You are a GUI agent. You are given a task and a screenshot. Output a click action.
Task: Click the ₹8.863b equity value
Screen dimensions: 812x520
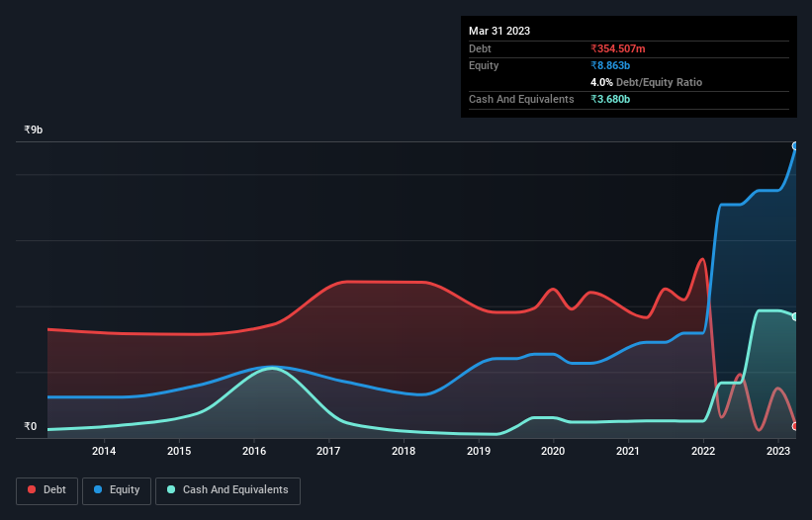610,65
